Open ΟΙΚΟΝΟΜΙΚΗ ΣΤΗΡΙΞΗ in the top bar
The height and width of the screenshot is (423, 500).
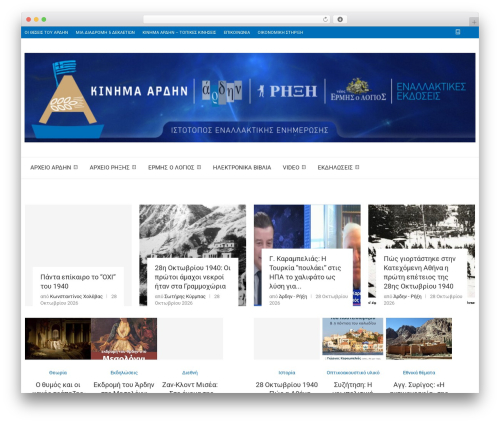280,32
